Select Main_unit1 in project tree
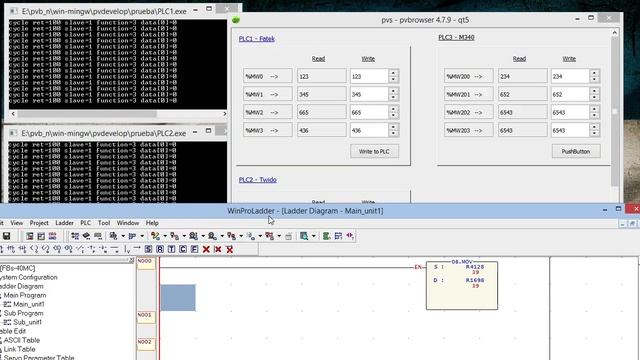 click(x=29, y=304)
